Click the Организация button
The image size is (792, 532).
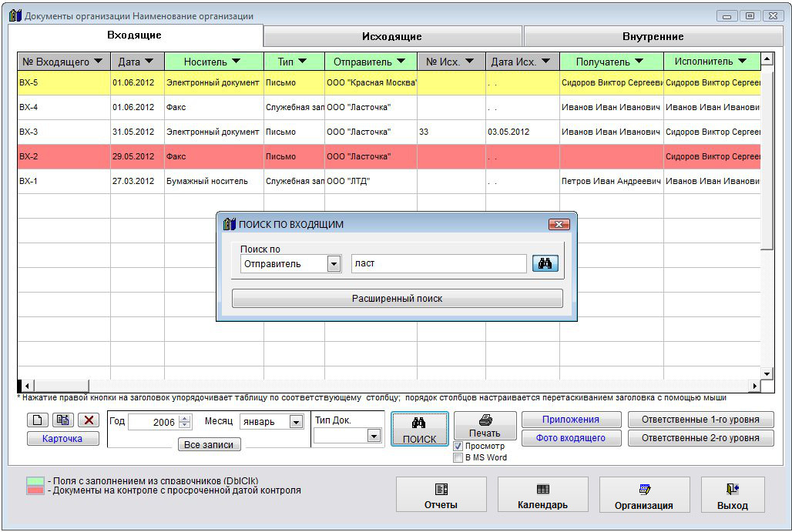pos(643,495)
